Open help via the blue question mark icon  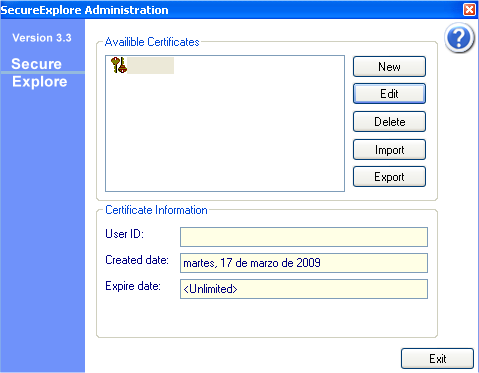(x=459, y=38)
